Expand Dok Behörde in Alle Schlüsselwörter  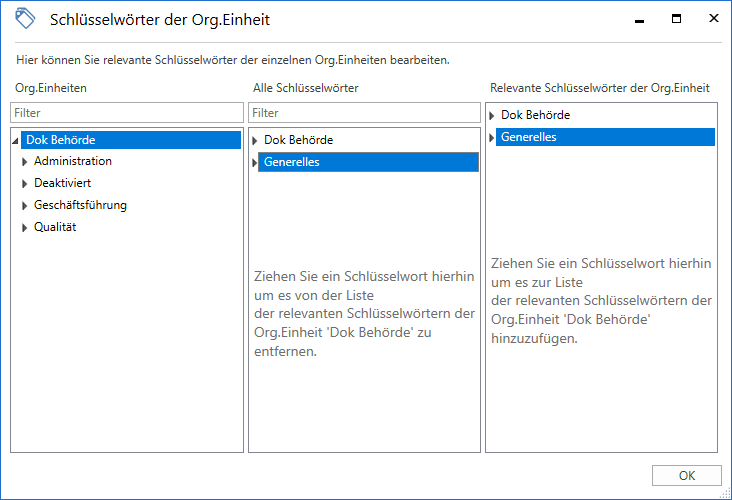[255, 141]
